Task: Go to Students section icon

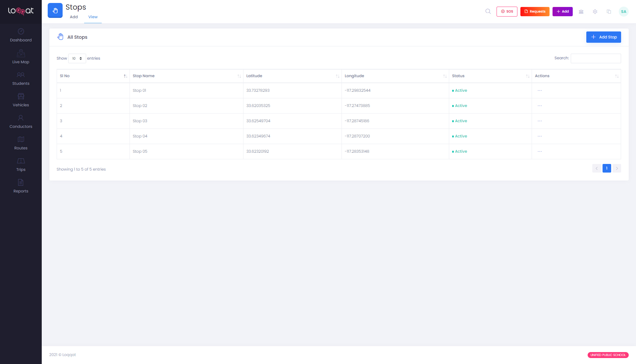Action: point(21,75)
